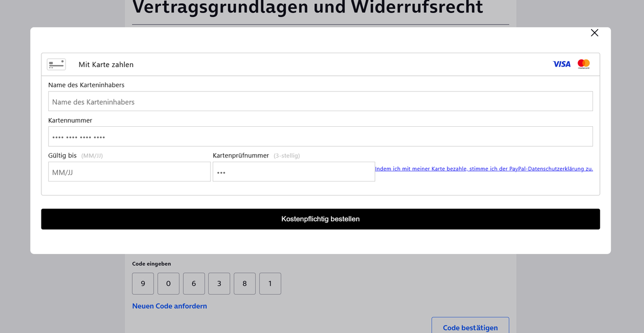644x333 pixels.
Task: Click the Kartennummer label above the field
Action: coord(70,120)
